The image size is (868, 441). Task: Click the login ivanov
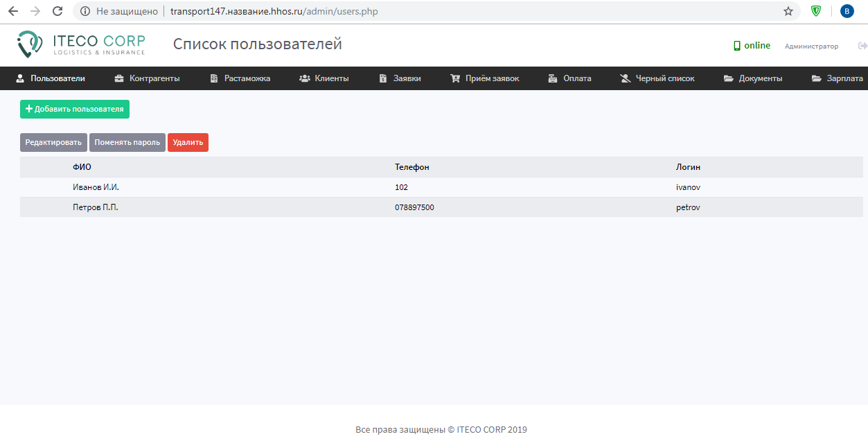coord(688,187)
